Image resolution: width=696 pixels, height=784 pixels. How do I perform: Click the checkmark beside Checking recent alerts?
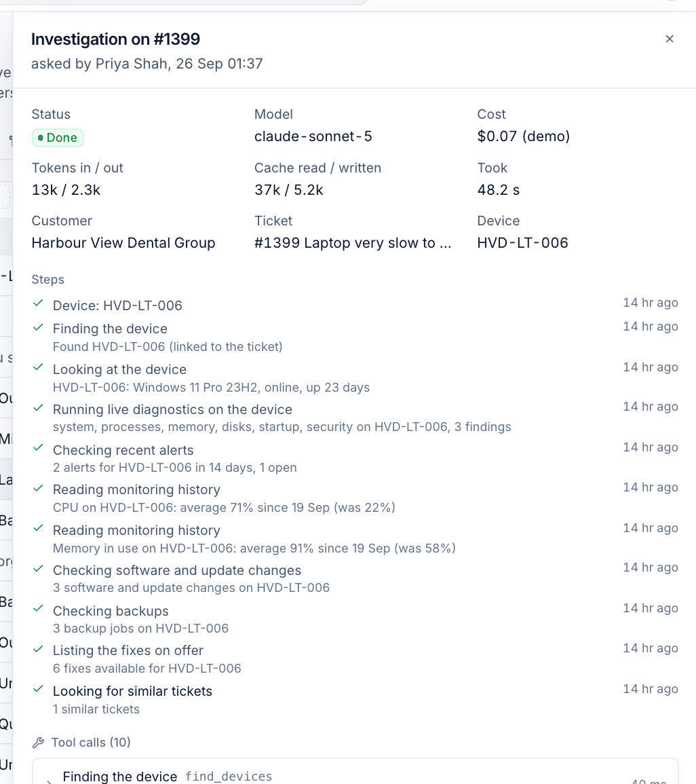pos(38,448)
